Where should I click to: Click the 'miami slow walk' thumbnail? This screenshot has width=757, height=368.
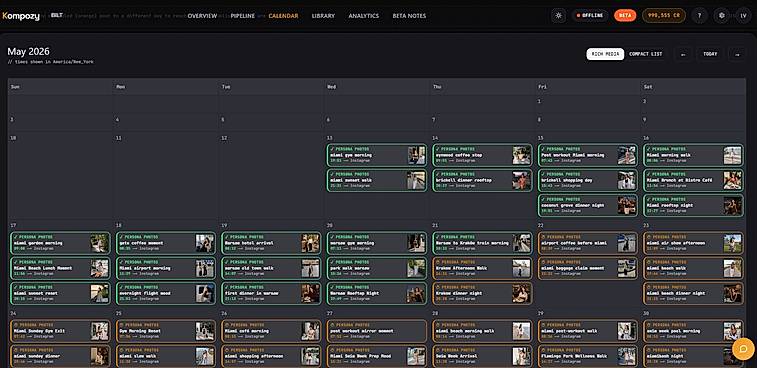coord(205,356)
